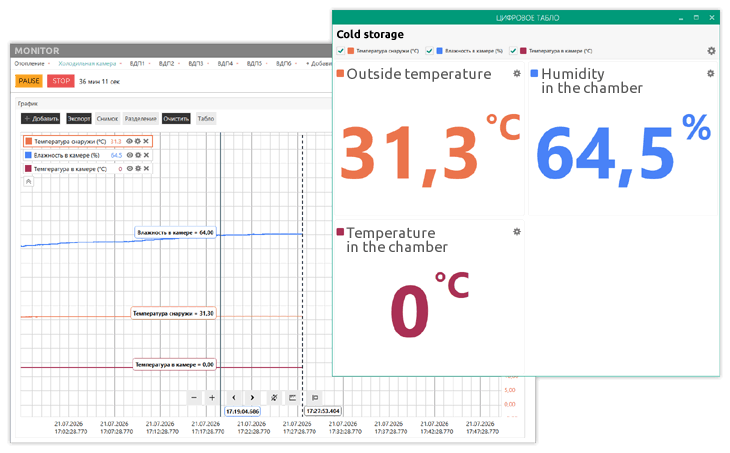
Task: Click the Влажность в камере = 64,00 chart tooltip
Action: click(x=175, y=232)
